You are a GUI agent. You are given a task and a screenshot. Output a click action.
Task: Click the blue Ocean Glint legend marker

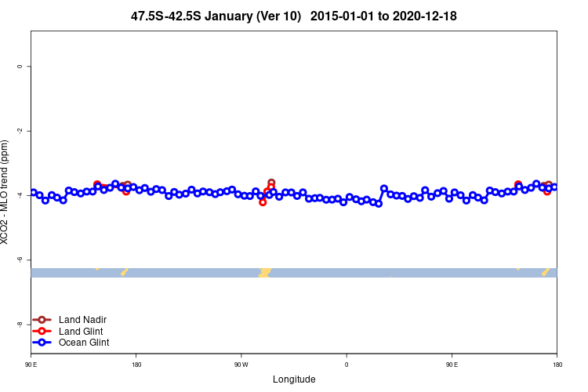pyautogui.click(x=42, y=342)
